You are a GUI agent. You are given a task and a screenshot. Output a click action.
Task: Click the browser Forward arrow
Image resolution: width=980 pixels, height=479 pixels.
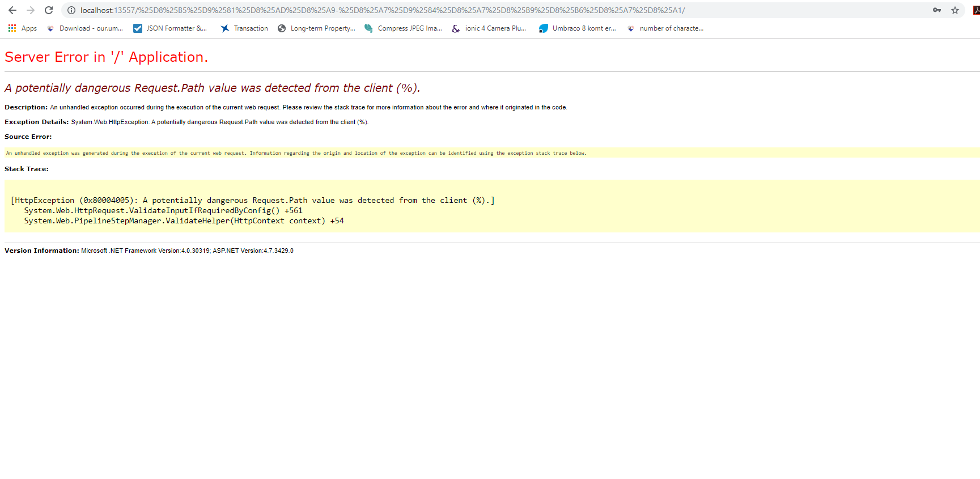pyautogui.click(x=31, y=10)
